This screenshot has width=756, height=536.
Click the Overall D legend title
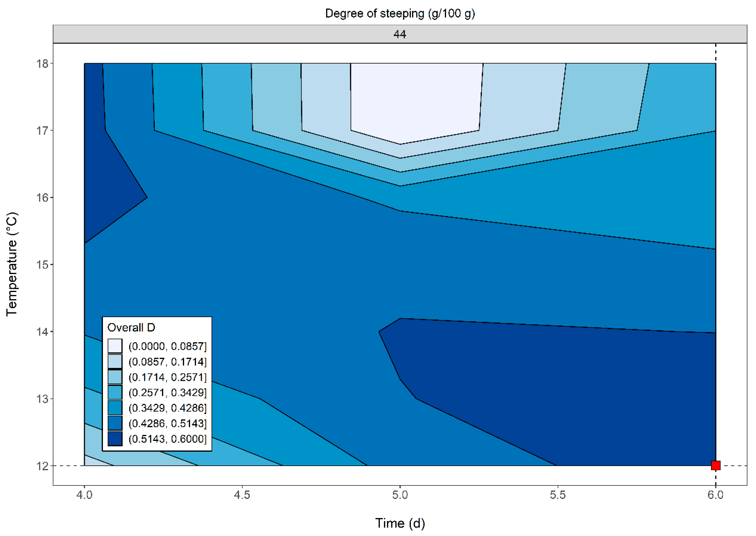point(131,327)
